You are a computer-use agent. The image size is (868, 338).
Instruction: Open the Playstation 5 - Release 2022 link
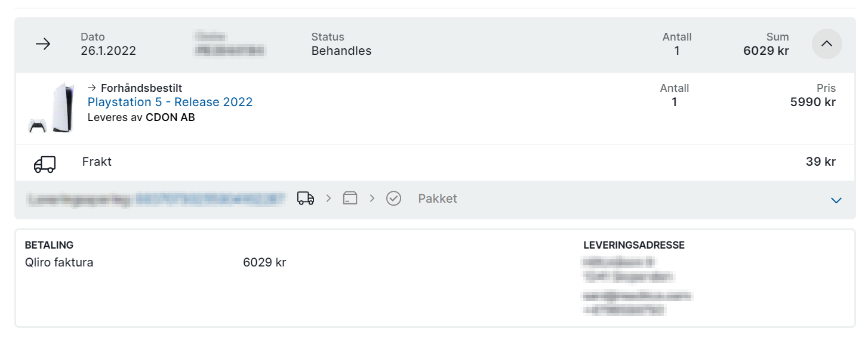[x=170, y=102]
